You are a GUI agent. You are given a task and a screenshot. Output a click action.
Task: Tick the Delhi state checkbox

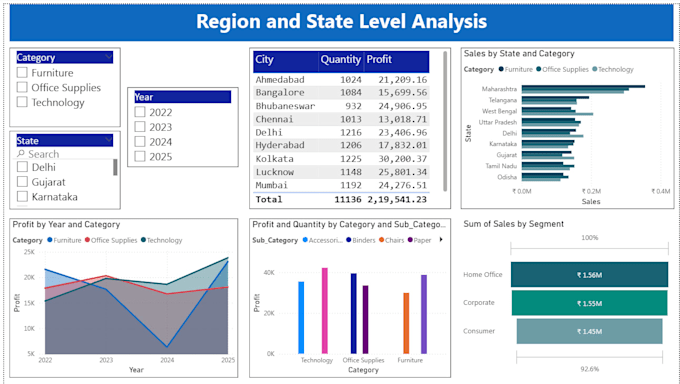coord(22,167)
